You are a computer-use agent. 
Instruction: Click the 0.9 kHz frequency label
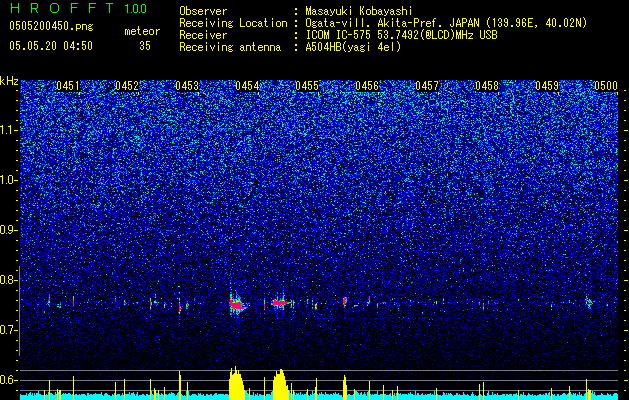[x=8, y=230]
